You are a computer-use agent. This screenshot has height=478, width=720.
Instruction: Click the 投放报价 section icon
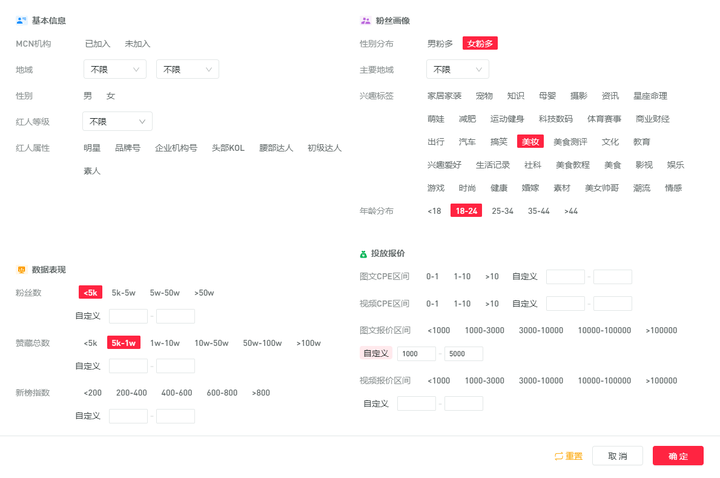click(364, 253)
